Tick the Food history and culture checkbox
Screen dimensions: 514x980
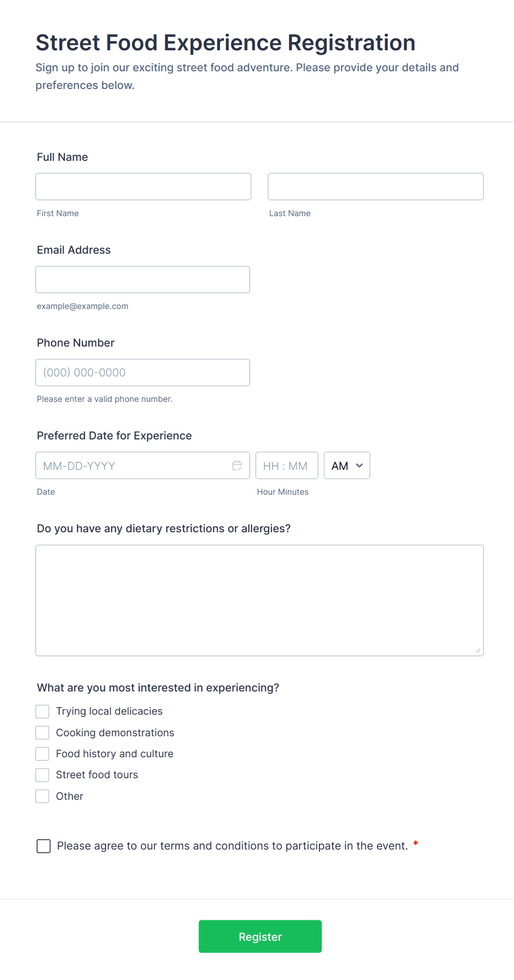43,754
